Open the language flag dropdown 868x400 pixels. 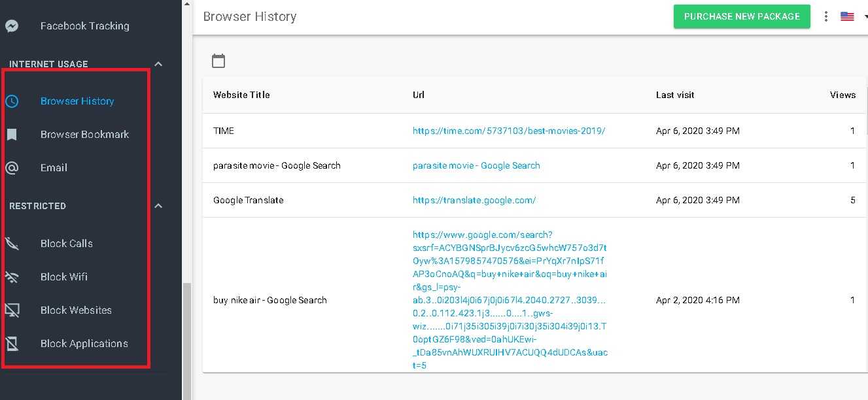point(851,16)
